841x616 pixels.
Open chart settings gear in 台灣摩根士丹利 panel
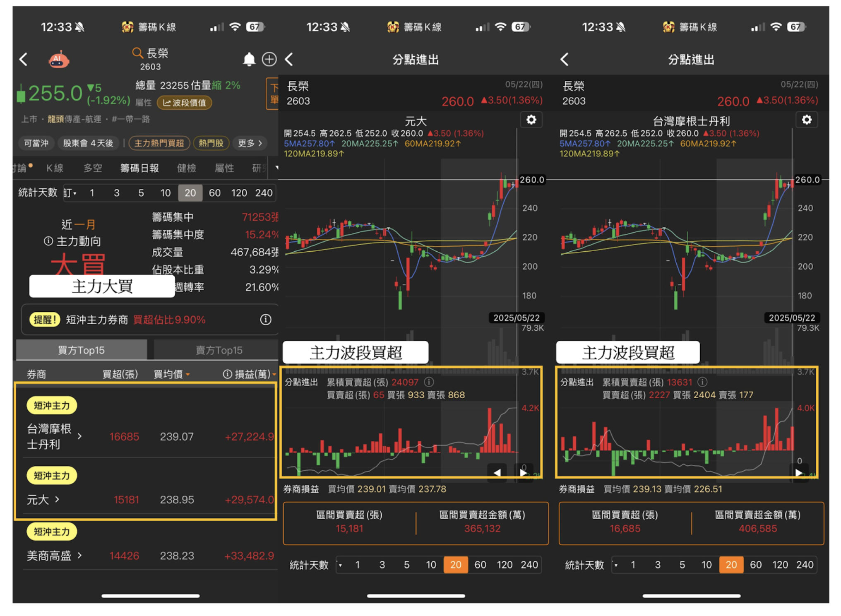806,120
